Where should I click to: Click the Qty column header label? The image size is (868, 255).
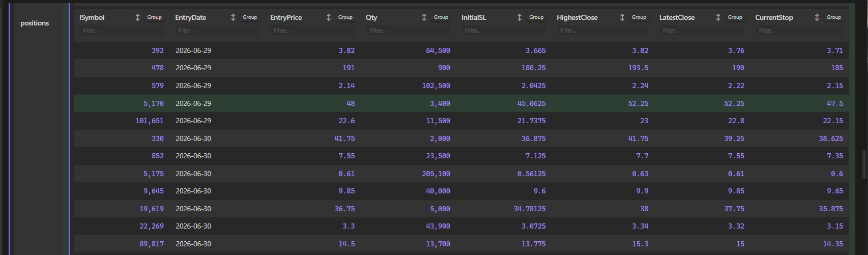coord(371,17)
